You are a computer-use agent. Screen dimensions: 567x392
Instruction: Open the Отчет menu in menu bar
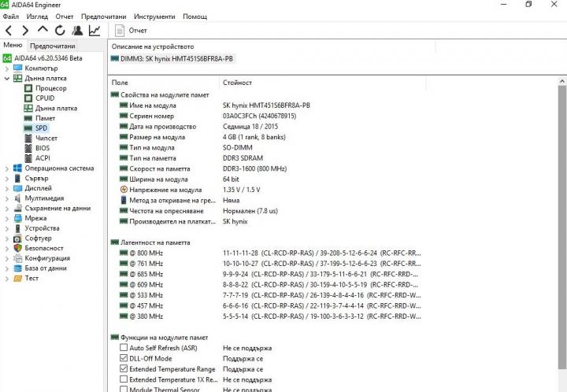coord(65,17)
